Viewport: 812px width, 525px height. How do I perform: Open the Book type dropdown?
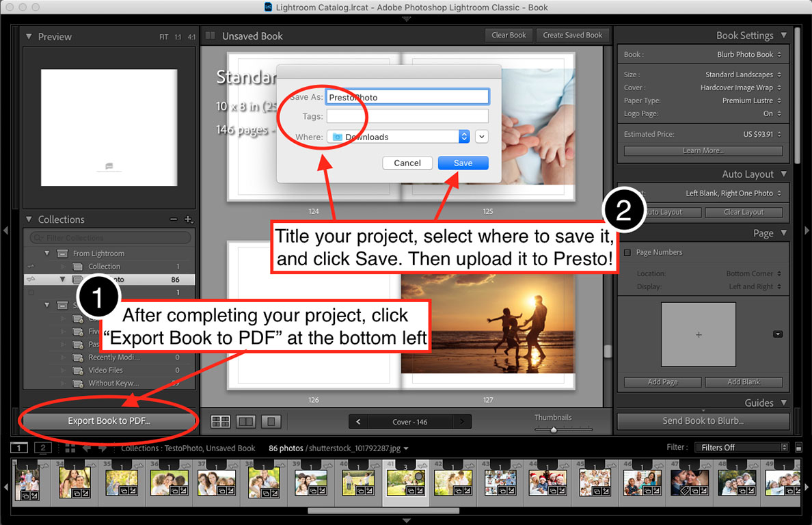tap(749, 55)
